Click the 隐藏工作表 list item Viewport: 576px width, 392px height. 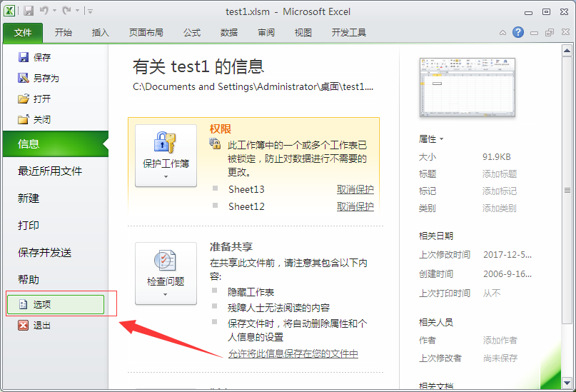251,292
